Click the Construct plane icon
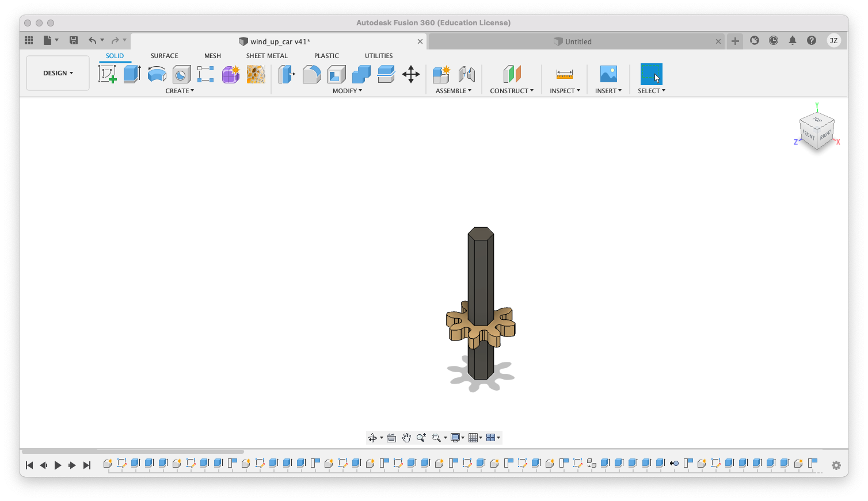This screenshot has height=501, width=868. [x=512, y=74]
